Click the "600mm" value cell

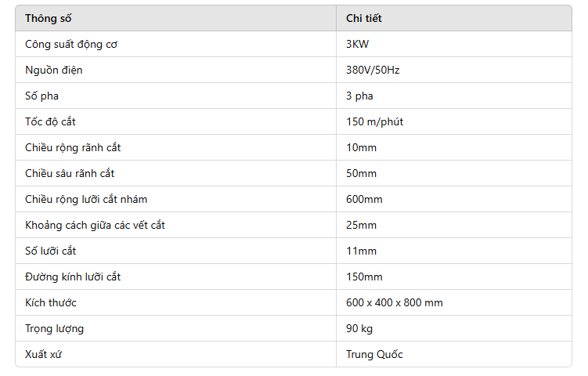pyautogui.click(x=364, y=199)
